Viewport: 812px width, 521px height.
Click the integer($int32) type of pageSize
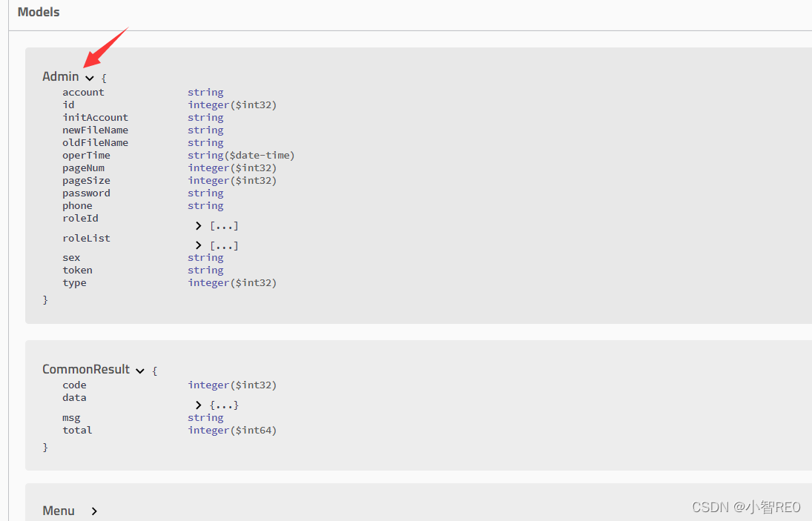click(233, 180)
